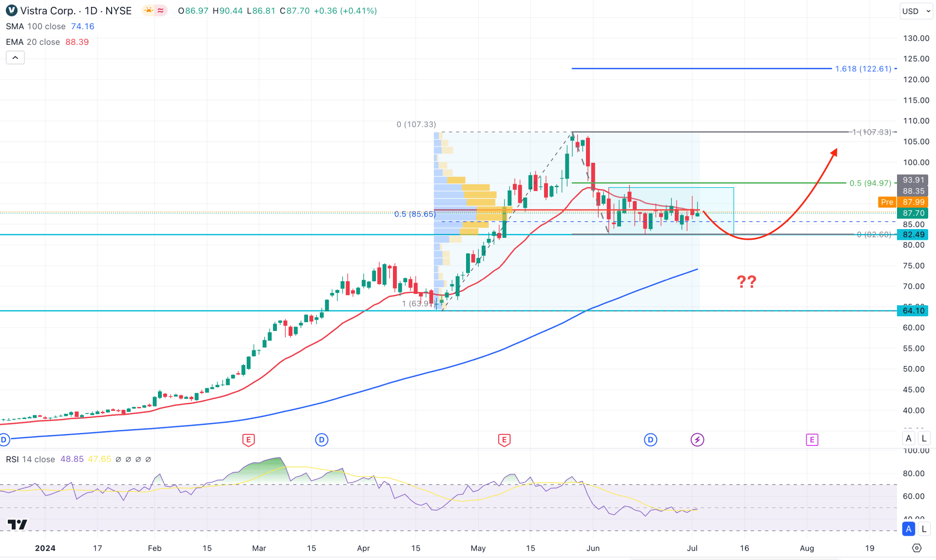936x560 pixels.
Task: Click the pre-market sun session icon
Action: click(x=148, y=10)
